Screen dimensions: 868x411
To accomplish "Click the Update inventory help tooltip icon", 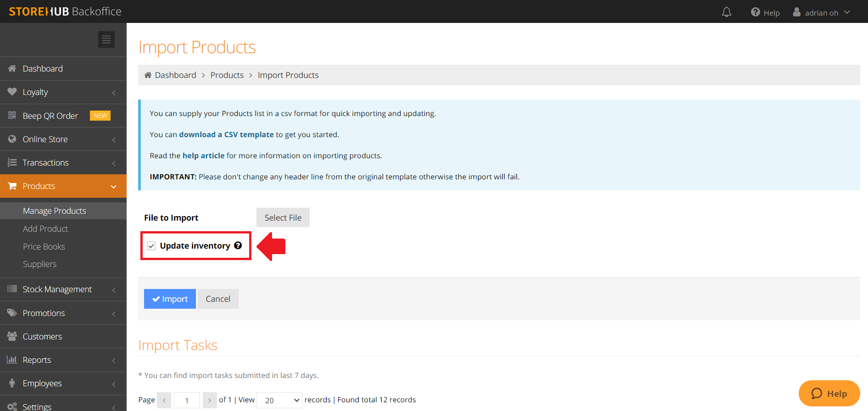I will click(x=238, y=245).
